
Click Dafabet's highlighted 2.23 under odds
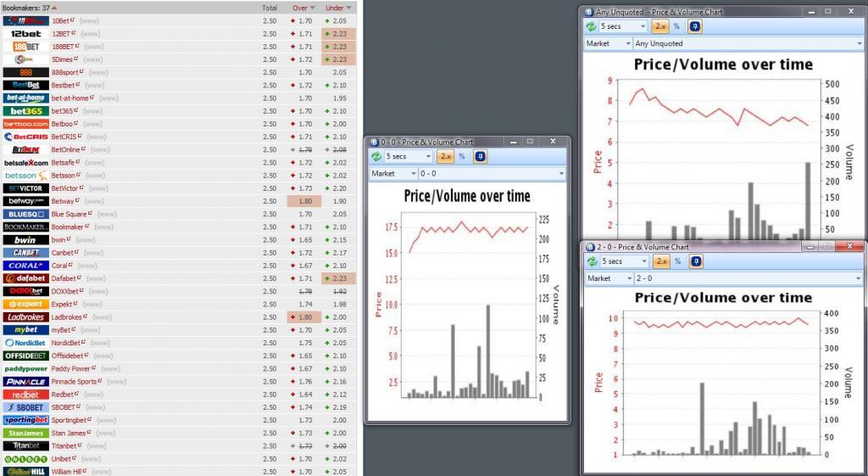click(338, 278)
